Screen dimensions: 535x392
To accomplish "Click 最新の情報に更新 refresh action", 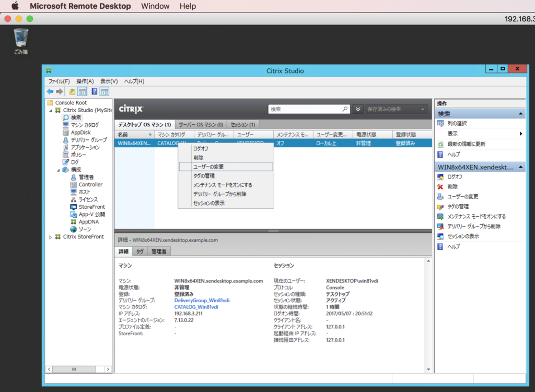I will coord(466,144).
